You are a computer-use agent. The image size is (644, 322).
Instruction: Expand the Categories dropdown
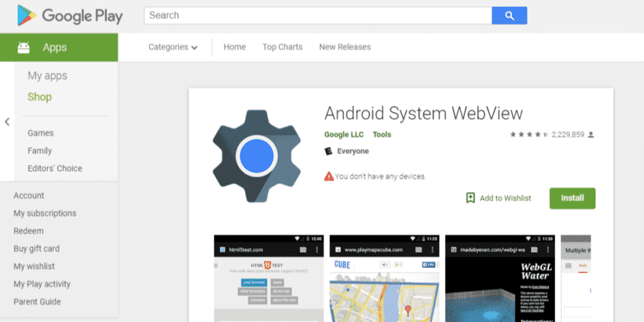173,47
